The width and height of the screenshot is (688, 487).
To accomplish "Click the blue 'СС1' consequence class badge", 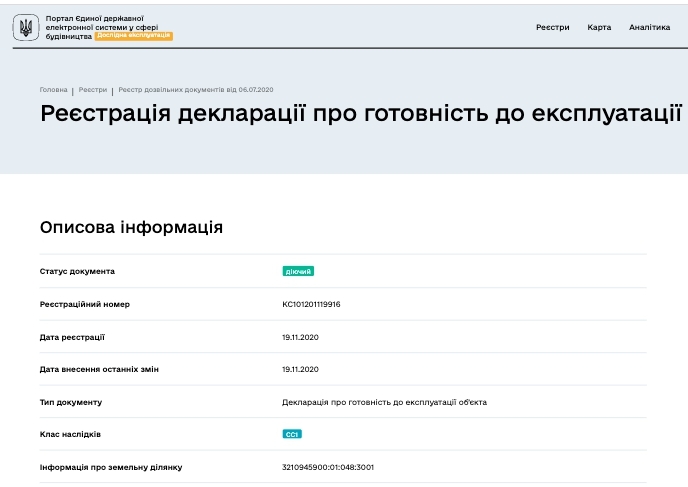I will pyautogui.click(x=292, y=434).
